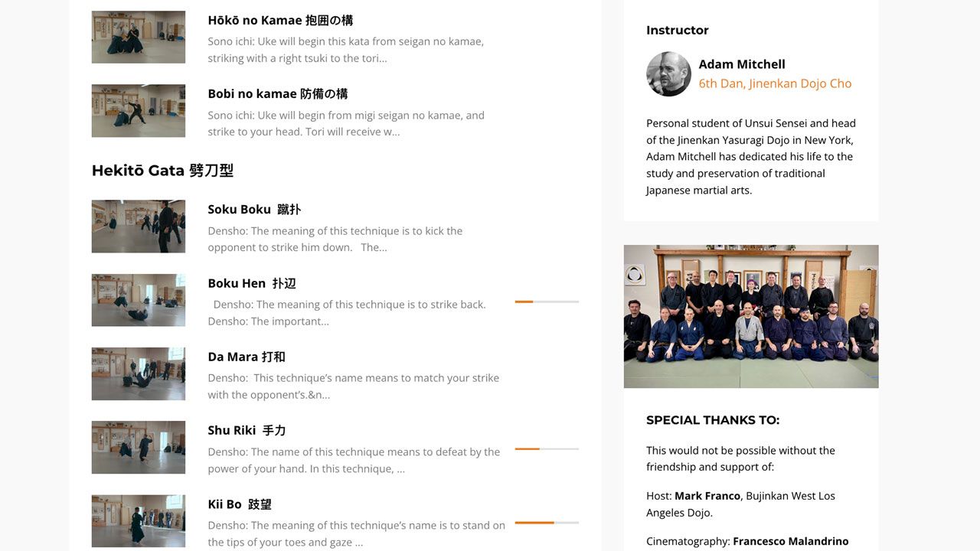The height and width of the screenshot is (551, 980).
Task: Open the Soku Boku lesson thumbnail
Action: (139, 227)
